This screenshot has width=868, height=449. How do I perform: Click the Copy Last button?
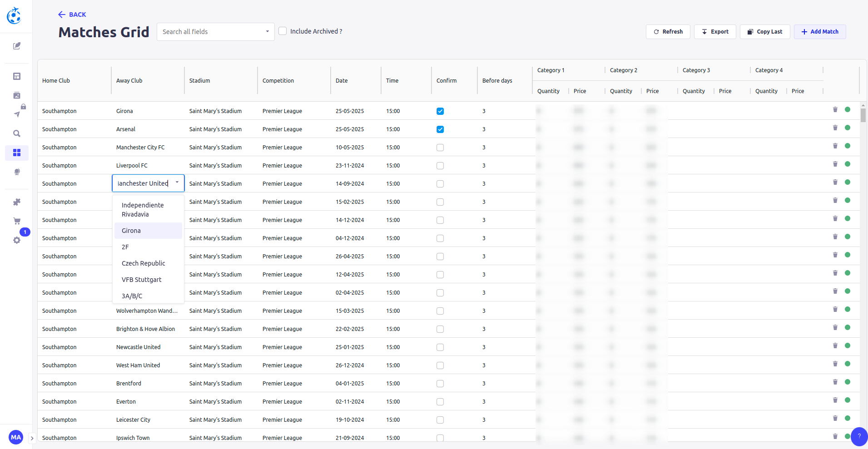765,32
